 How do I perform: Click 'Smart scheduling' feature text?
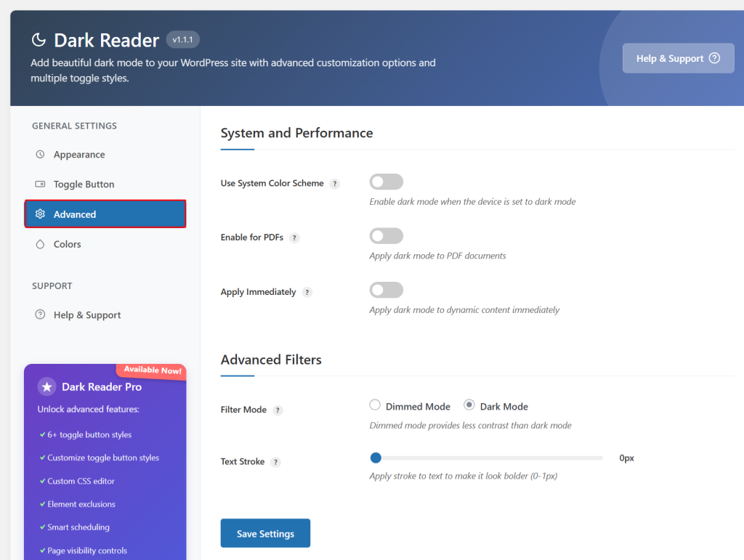[78, 527]
